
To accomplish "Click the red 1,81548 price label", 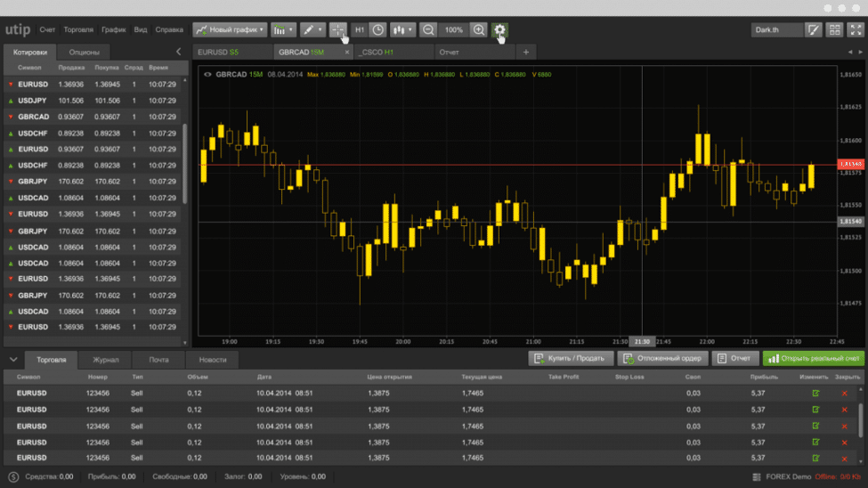I will (x=851, y=164).
